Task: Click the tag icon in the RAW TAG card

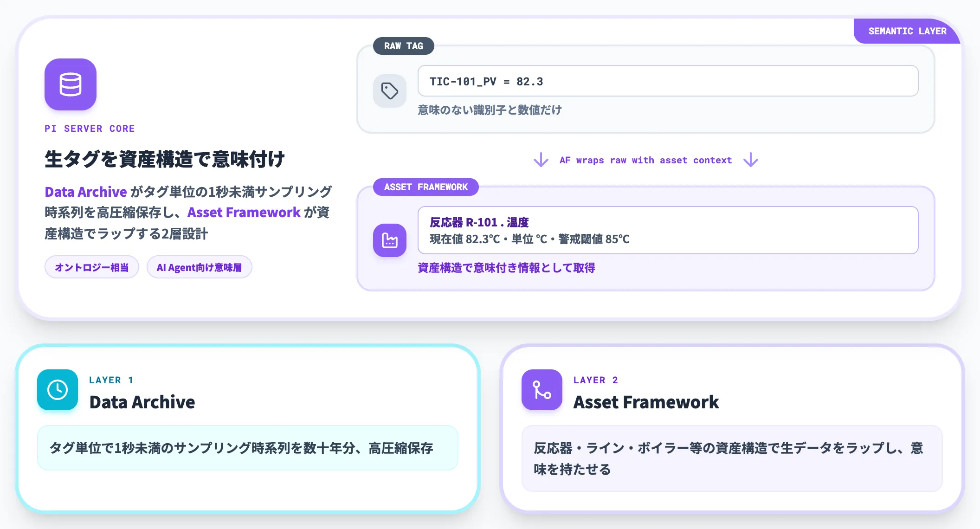Action: point(390,91)
